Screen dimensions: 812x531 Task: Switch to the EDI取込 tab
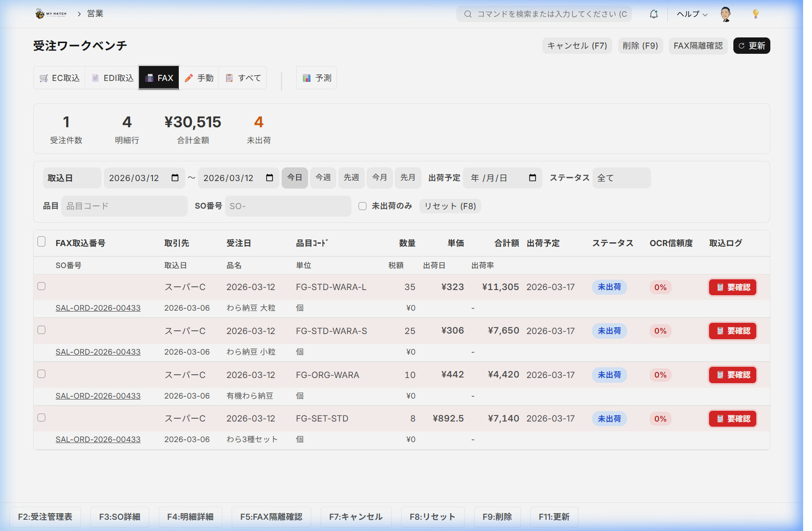pos(112,78)
